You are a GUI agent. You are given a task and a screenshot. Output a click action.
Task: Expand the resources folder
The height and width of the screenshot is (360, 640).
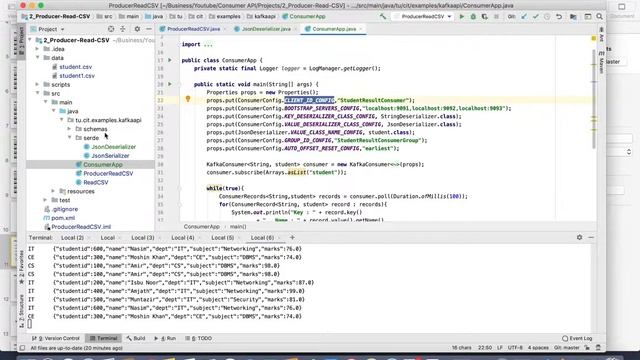pos(53,191)
